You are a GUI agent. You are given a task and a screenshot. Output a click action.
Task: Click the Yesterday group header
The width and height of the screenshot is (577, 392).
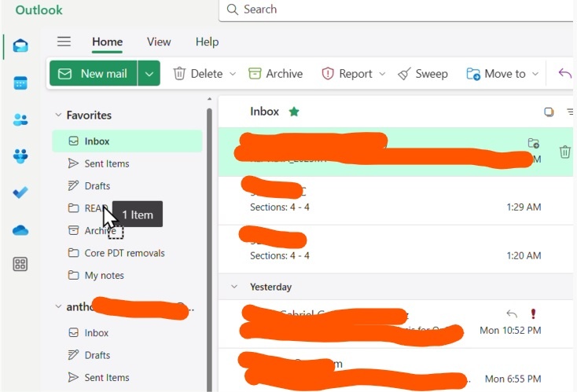point(395,287)
